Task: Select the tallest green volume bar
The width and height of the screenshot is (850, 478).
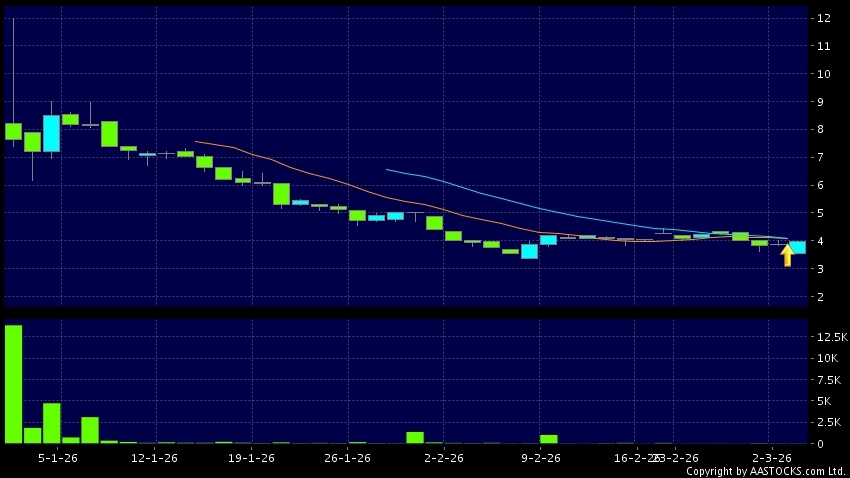Action: [x=13, y=384]
